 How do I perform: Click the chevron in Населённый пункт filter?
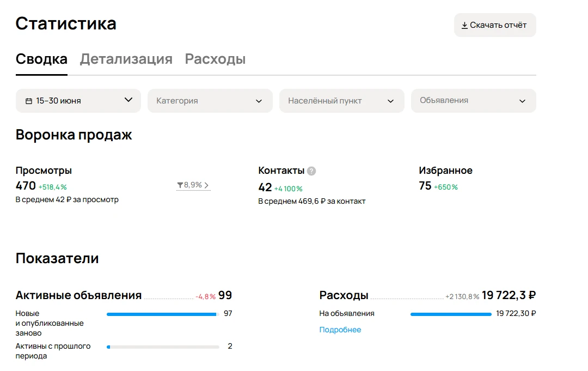[x=390, y=101]
